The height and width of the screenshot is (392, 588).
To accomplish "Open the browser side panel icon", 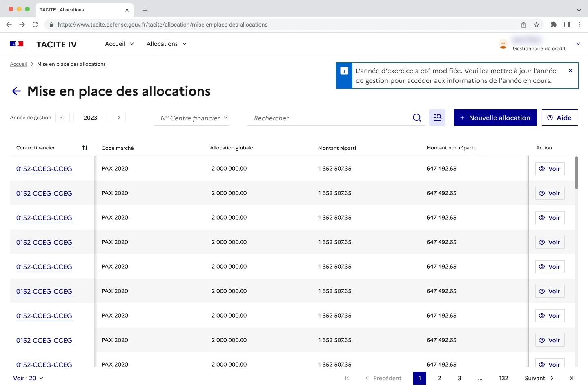I will coord(567,24).
